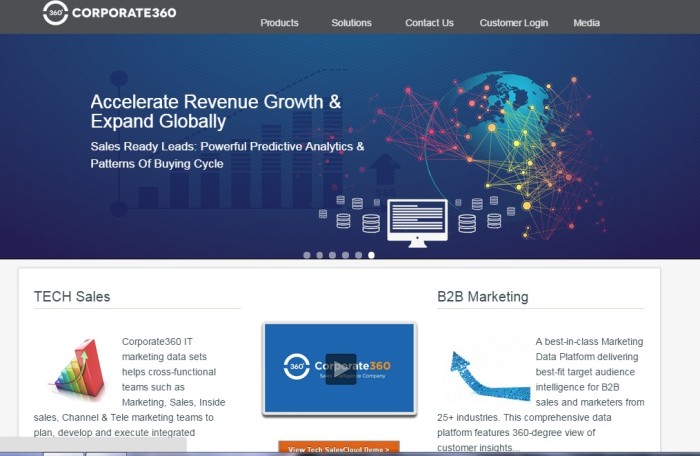This screenshot has width=700, height=456.
Task: Play the Corporate360 intro video
Action: [x=341, y=369]
